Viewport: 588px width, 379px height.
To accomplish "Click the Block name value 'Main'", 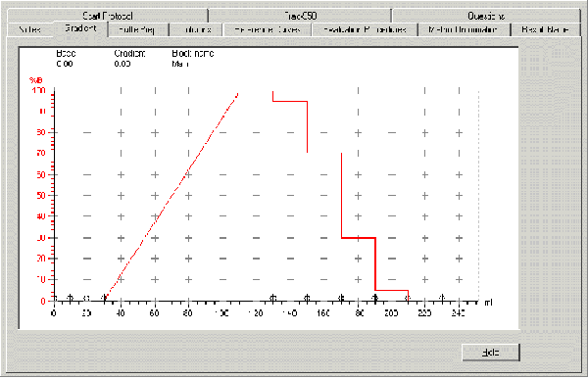I will tap(179, 64).
